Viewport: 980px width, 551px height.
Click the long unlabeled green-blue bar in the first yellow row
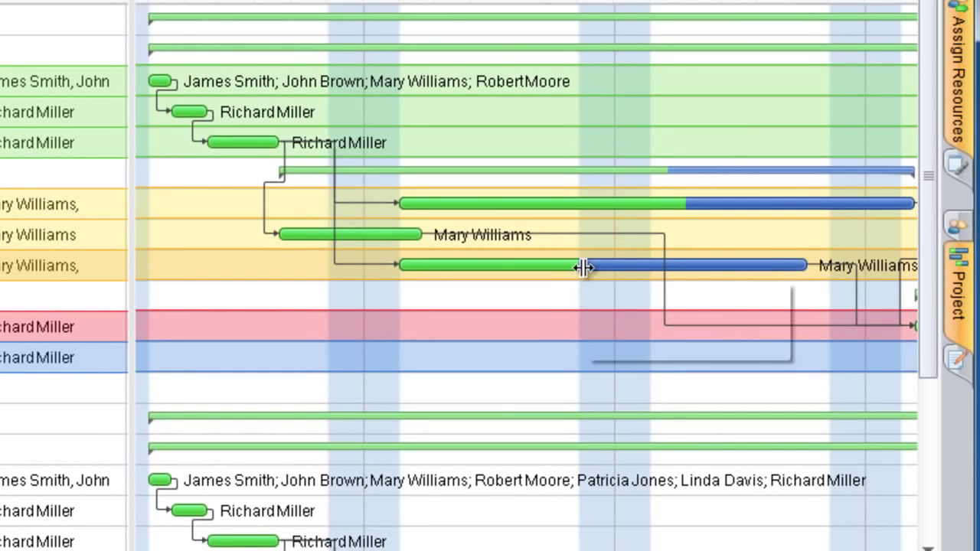(657, 203)
